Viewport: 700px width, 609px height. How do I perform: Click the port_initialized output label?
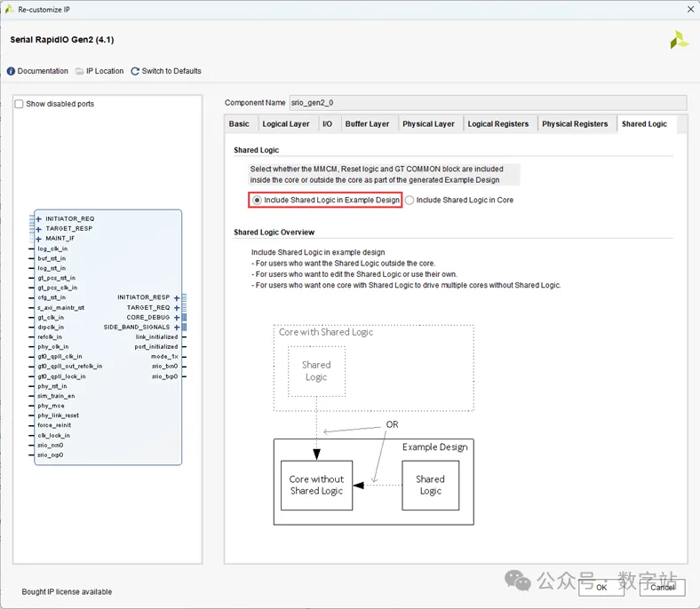(x=156, y=346)
